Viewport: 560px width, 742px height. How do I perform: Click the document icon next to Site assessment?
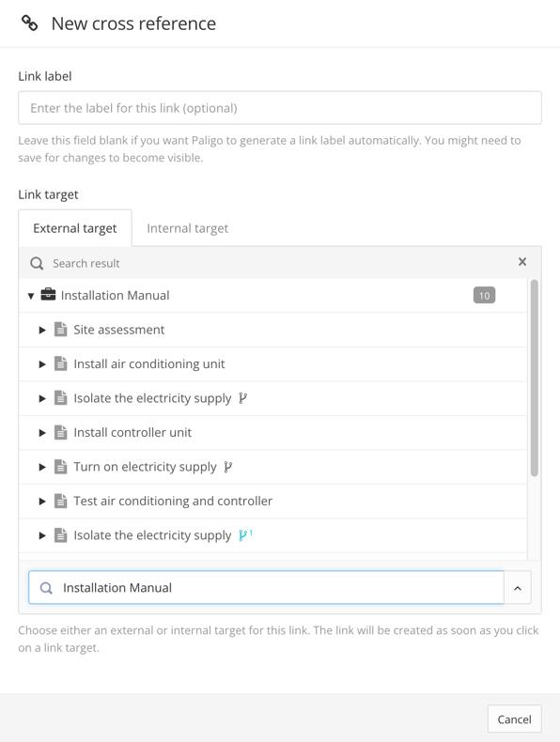[60, 329]
